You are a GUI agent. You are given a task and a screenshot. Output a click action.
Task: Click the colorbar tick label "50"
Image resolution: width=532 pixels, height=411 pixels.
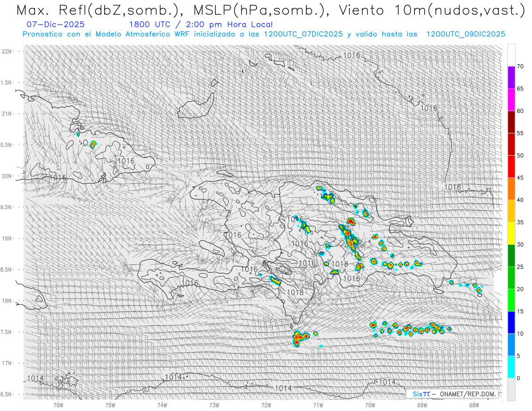coord(520,156)
